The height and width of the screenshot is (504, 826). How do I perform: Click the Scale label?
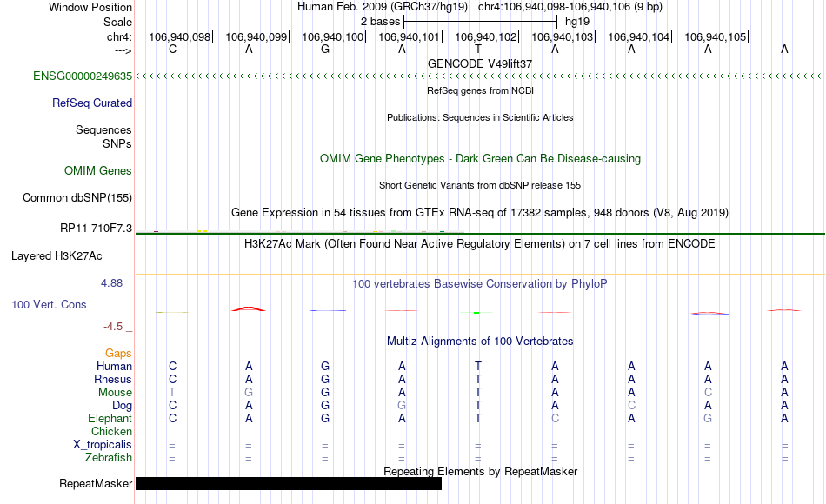(x=118, y=22)
